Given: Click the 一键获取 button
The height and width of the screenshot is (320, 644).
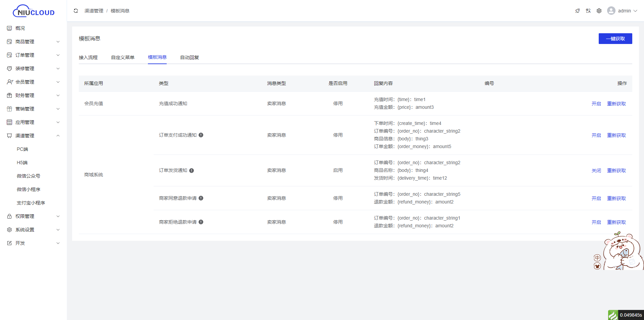Looking at the screenshot, I should [x=615, y=39].
